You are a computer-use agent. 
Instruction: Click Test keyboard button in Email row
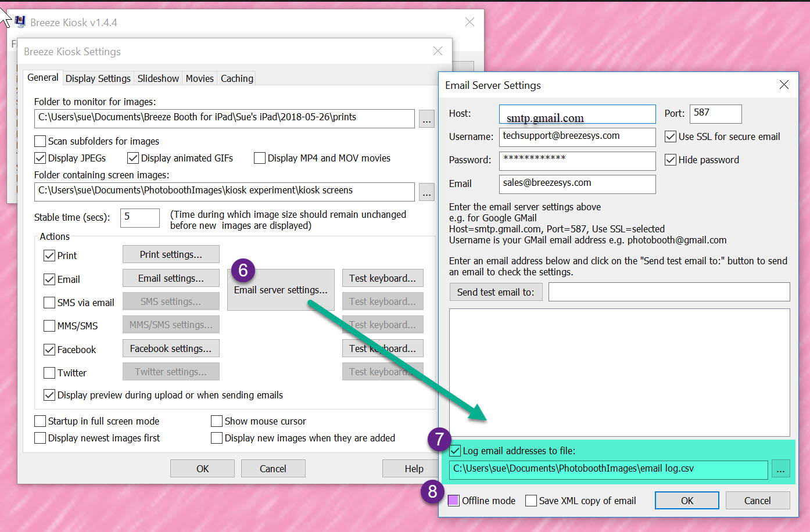[x=382, y=278]
